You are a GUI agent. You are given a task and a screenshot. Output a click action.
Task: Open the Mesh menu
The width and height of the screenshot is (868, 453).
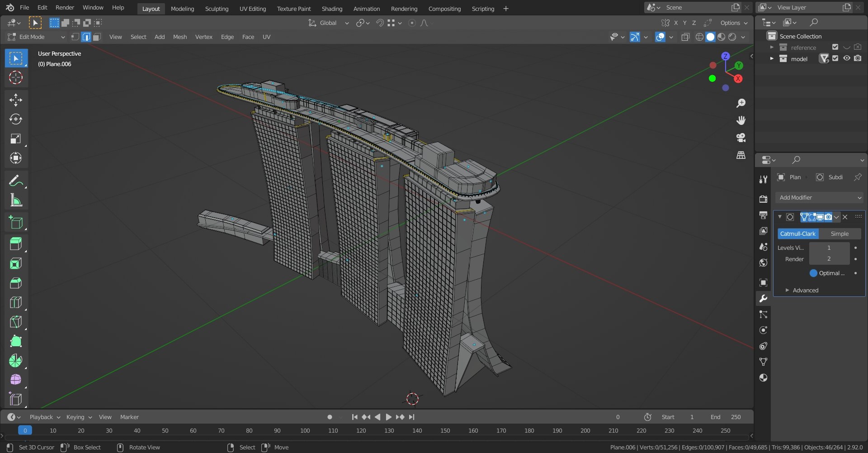tap(180, 37)
